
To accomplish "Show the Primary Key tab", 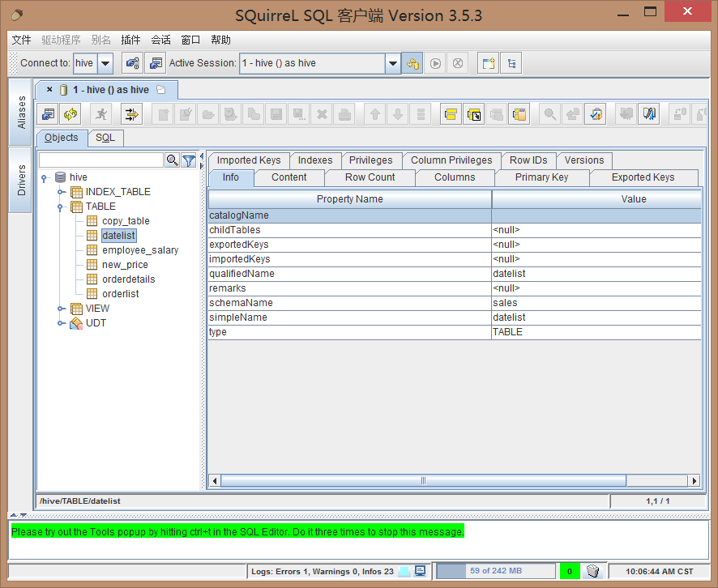I will pos(541,177).
